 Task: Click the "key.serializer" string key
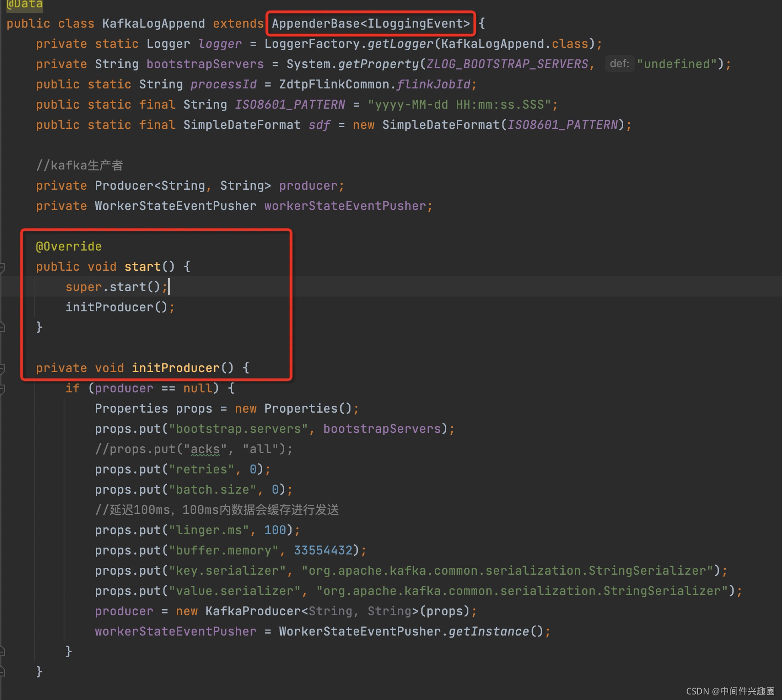228,571
